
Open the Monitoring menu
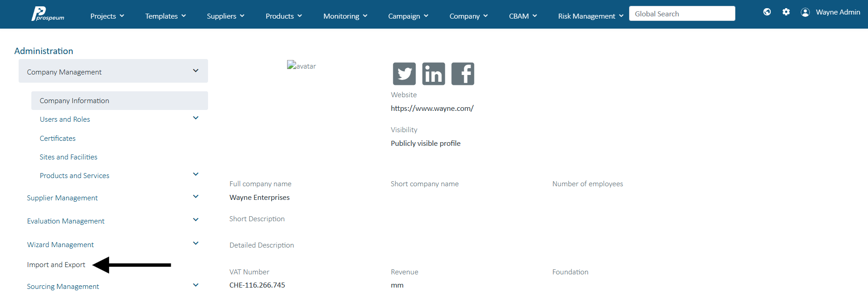click(346, 16)
